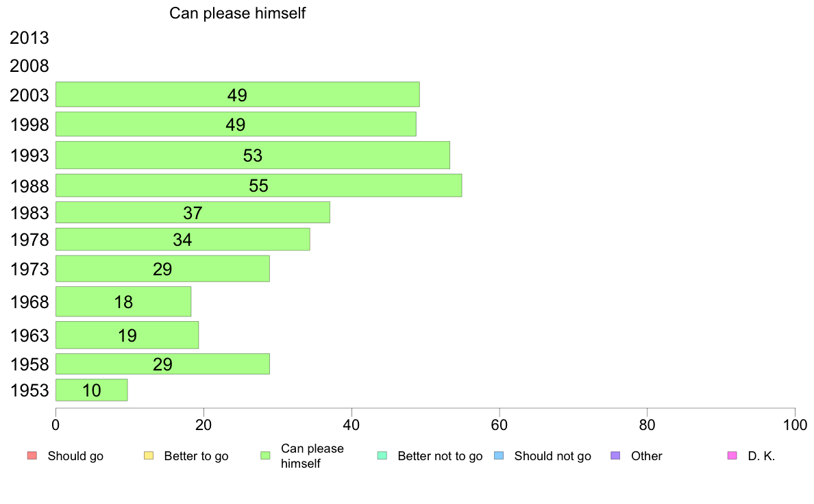
Task: Click the yellow Better to go swatch
Action: click(x=149, y=456)
